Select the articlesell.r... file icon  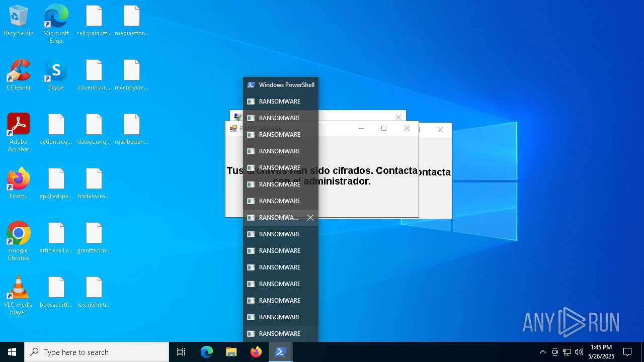56,238
